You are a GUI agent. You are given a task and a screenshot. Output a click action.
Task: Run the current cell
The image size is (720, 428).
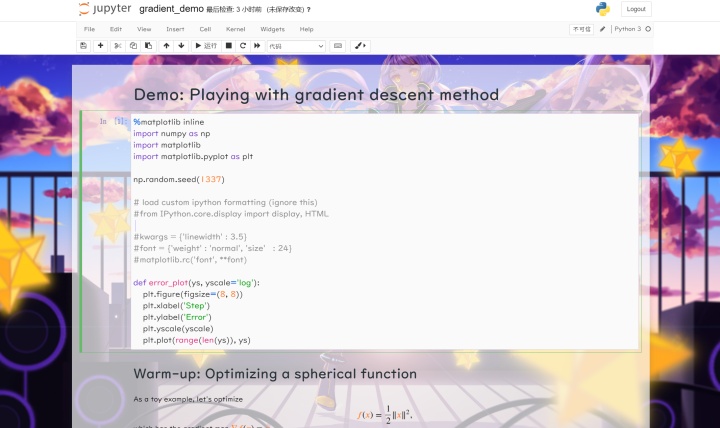coord(206,46)
